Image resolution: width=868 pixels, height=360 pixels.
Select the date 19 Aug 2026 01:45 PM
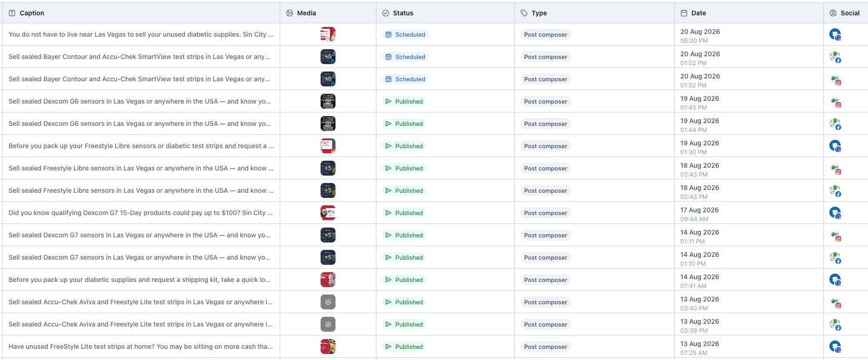[x=699, y=103]
